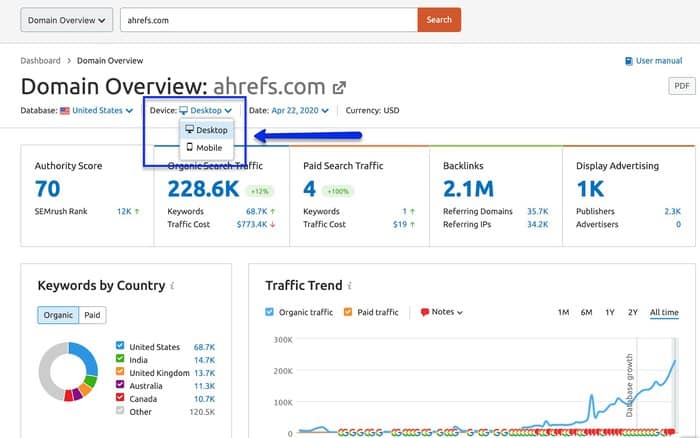700x438 pixels.
Task: Click the User manual book icon
Action: coord(629,61)
